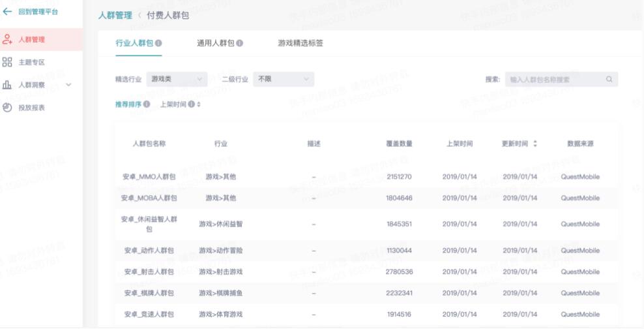Expand the 人群洞察 sidebar chevron
Screen dimensions: 644x329
tap(68, 85)
